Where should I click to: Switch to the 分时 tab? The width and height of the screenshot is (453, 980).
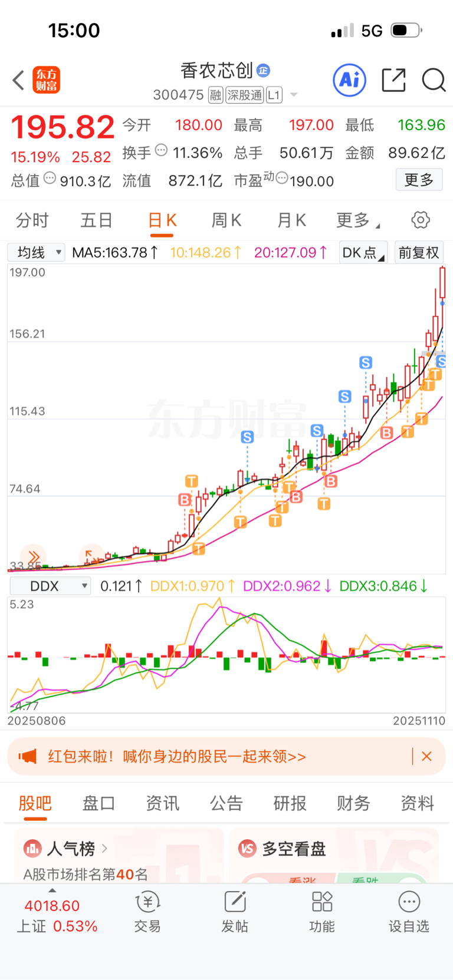[x=32, y=220]
